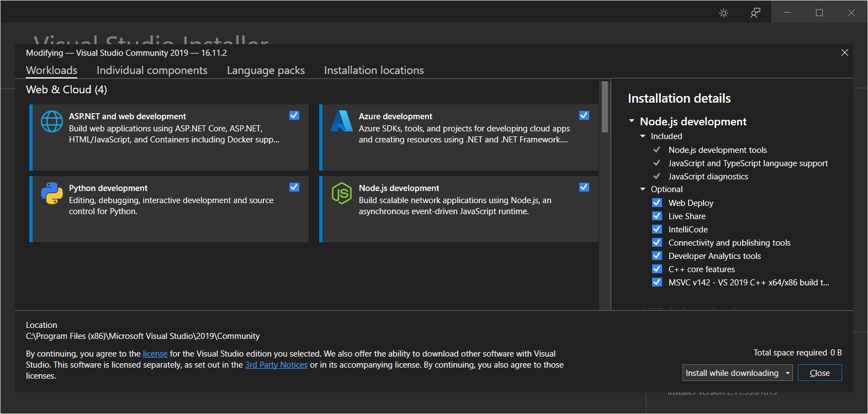This screenshot has height=414, width=868.
Task: Click the Node.js hexagon logo icon
Action: [342, 193]
